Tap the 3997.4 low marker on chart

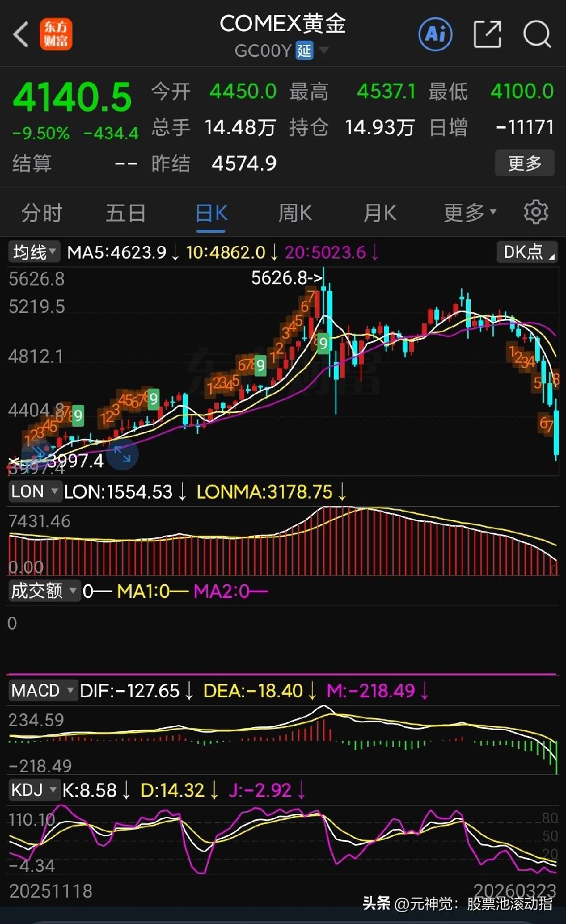[75, 461]
